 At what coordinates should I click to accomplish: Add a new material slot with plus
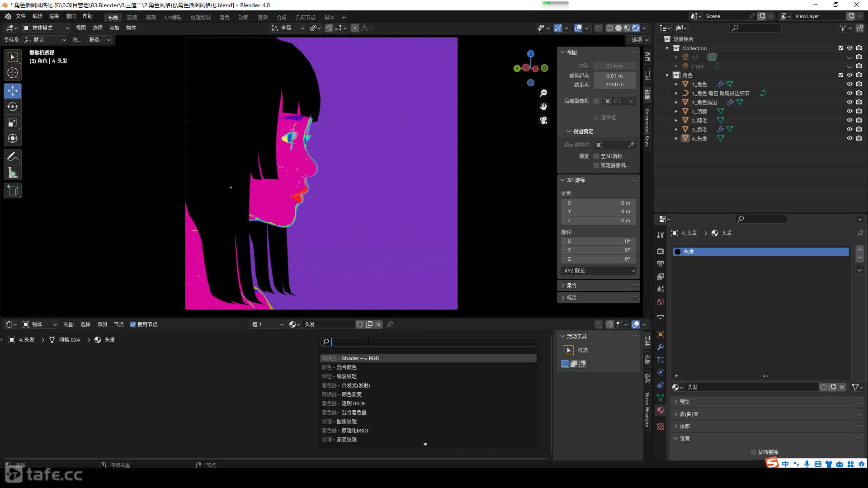click(x=860, y=249)
